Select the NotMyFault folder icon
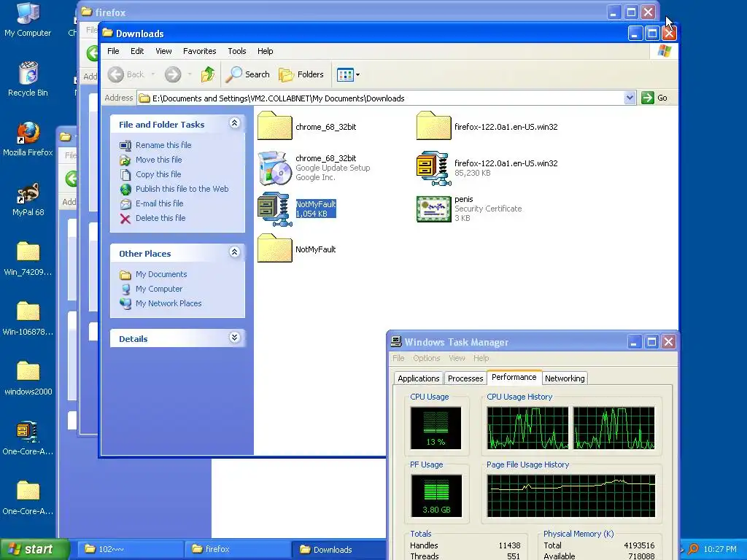The width and height of the screenshot is (747, 560). 274,248
